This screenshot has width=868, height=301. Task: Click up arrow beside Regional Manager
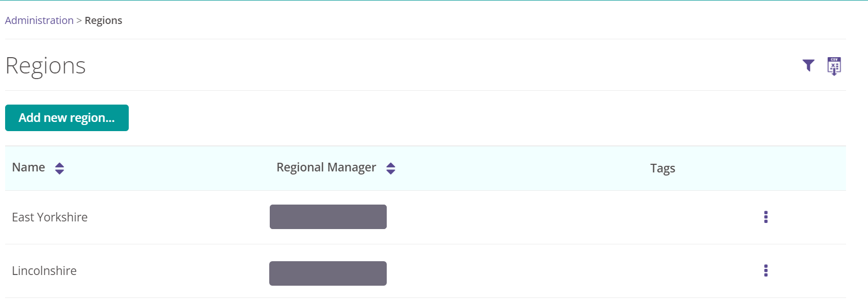coord(391,165)
